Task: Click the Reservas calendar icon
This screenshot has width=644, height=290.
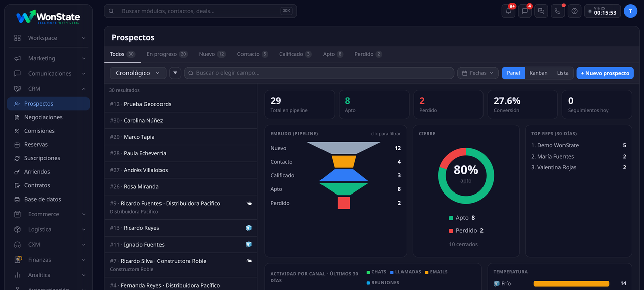Action: tap(17, 144)
